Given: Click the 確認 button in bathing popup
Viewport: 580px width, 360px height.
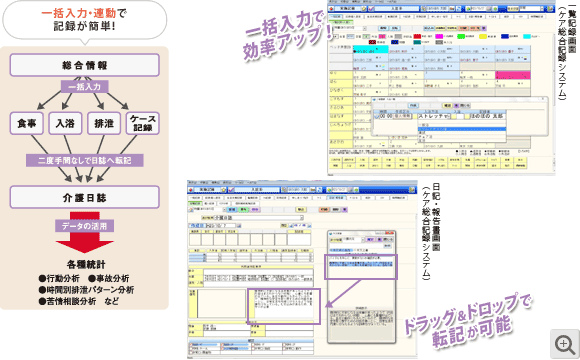Looking at the screenshot, I should (447, 105).
